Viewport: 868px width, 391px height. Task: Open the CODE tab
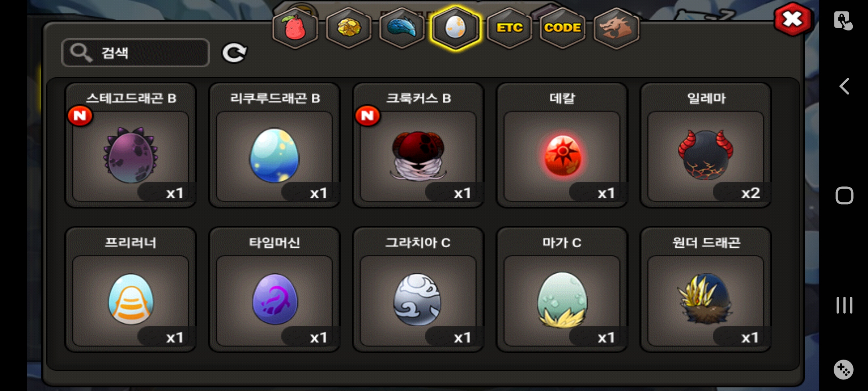click(x=562, y=28)
